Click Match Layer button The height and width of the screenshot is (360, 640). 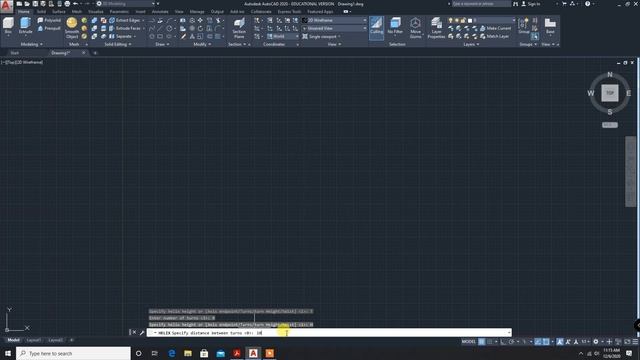pos(494,36)
